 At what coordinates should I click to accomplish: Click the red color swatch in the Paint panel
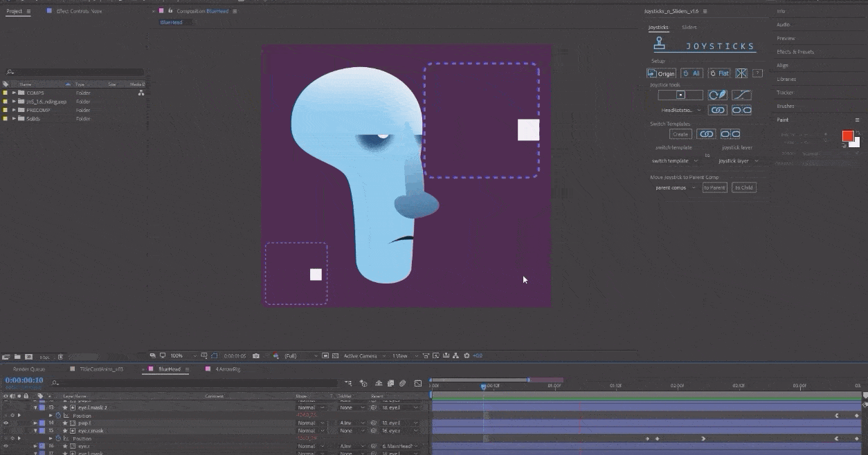tap(847, 136)
